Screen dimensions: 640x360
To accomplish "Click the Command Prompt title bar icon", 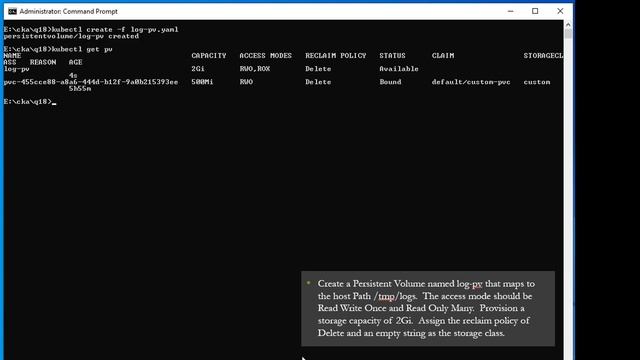I will pos(12,11).
